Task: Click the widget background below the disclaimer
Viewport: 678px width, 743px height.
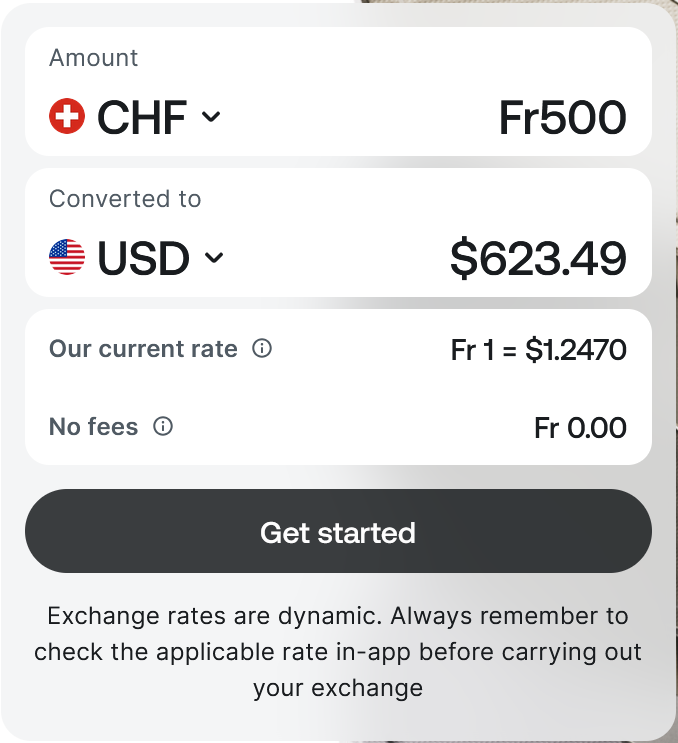Action: [x=338, y=722]
